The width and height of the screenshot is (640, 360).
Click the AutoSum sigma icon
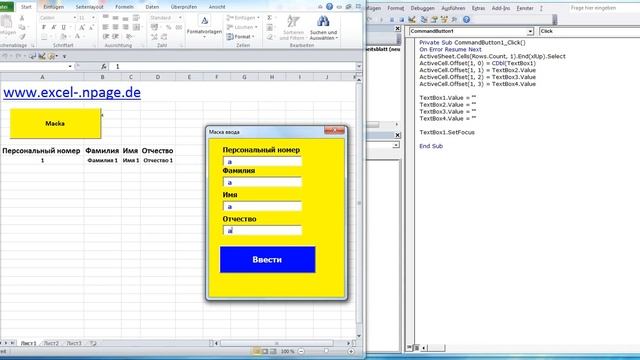(x=270, y=18)
